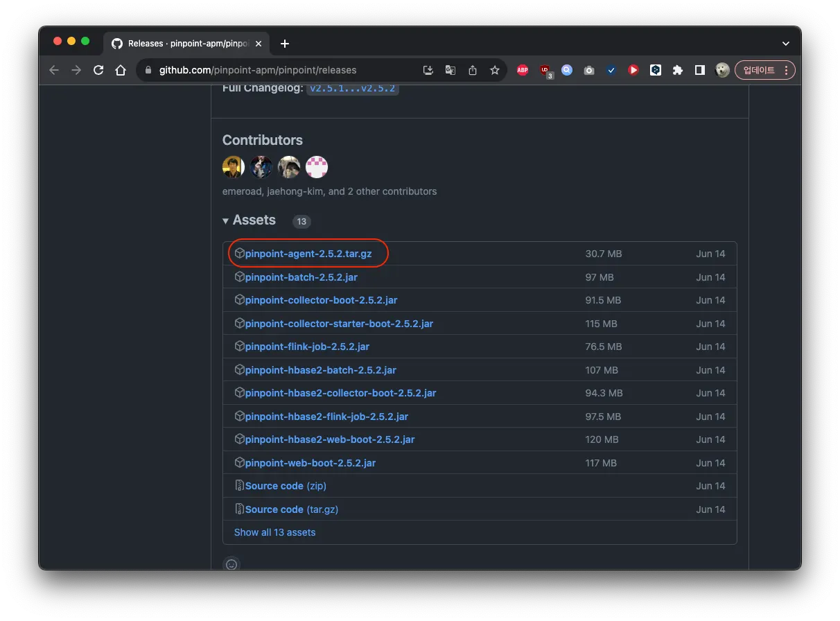Click the first contributor avatar

point(234,167)
